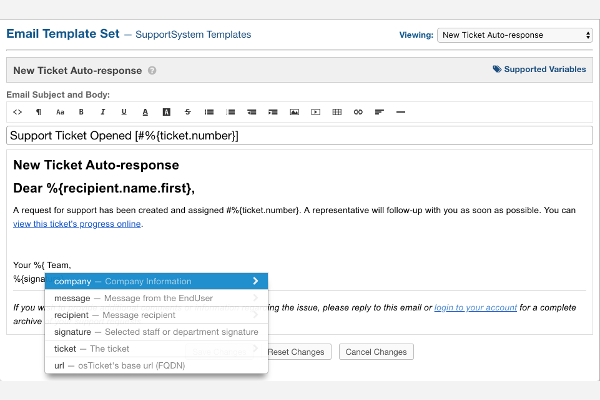Viewport: 600px width, 400px height.
Task: Insert a video via toolbar
Action: (315, 112)
